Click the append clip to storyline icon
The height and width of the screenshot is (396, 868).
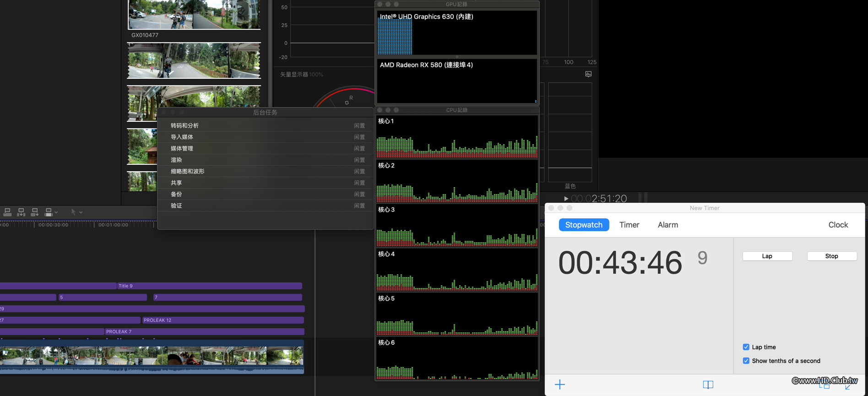click(x=34, y=212)
